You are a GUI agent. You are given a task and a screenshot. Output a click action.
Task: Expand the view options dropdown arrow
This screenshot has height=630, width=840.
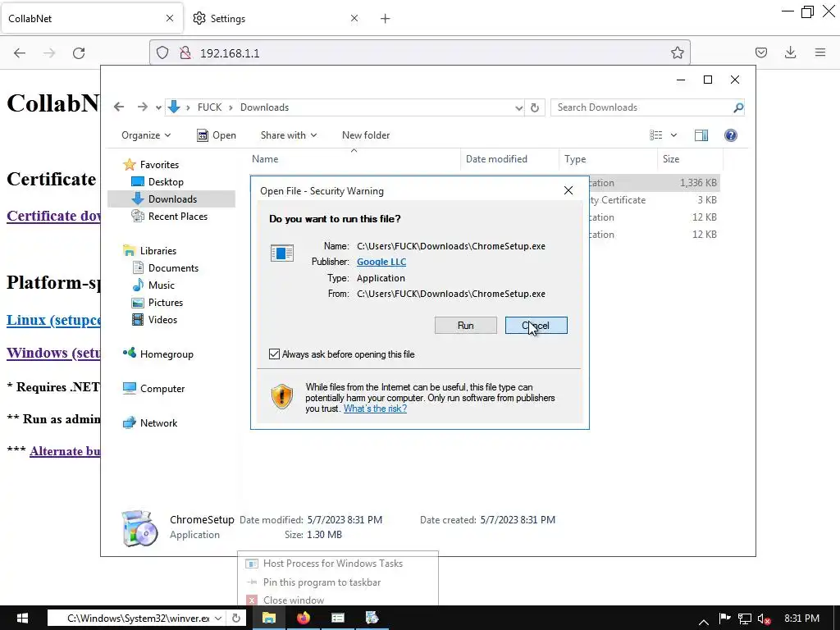click(674, 135)
